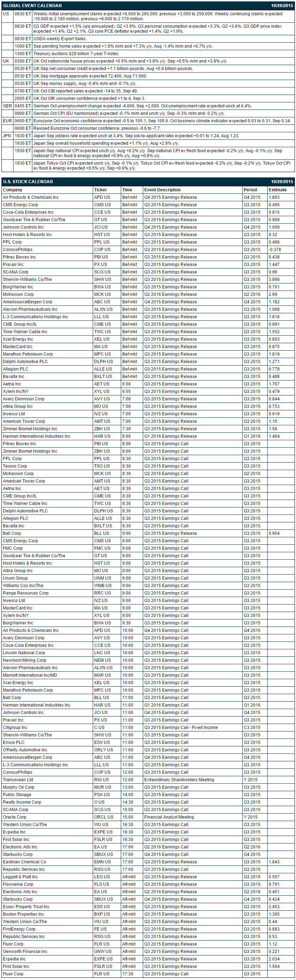
Task: Click 'Transocean Ltd' company name
Action: tap(18, 780)
